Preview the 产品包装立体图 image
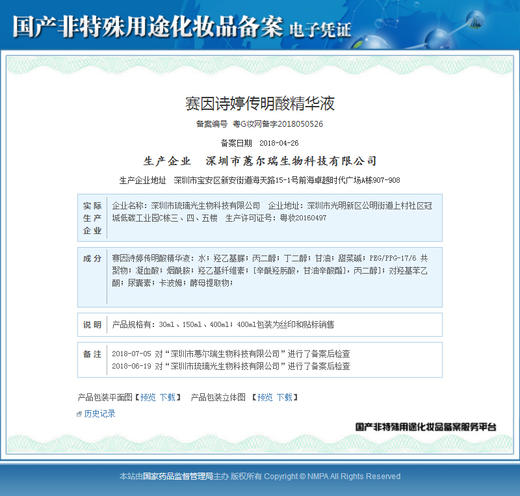This screenshot has width=520, height=496. point(265,397)
